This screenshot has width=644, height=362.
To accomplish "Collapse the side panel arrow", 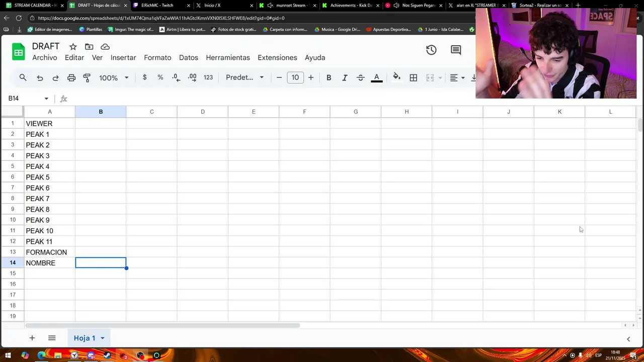I will coord(628,339).
